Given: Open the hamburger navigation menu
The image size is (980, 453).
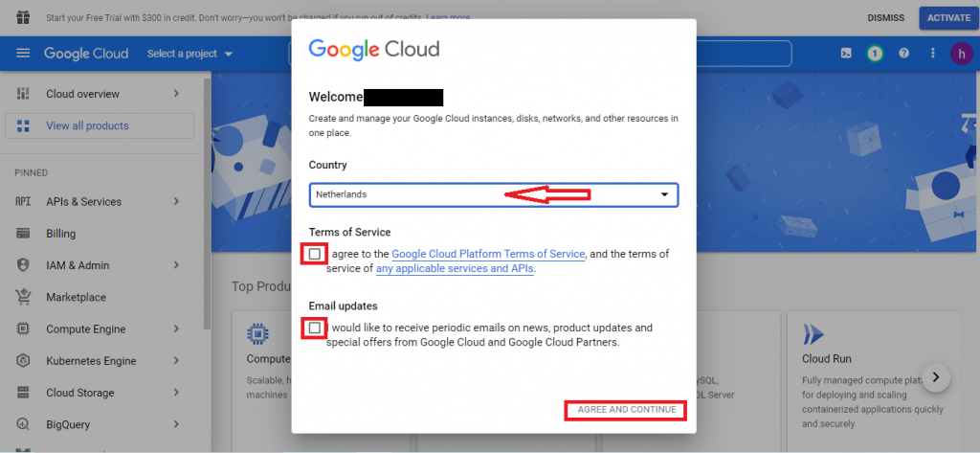Looking at the screenshot, I should click(x=23, y=54).
